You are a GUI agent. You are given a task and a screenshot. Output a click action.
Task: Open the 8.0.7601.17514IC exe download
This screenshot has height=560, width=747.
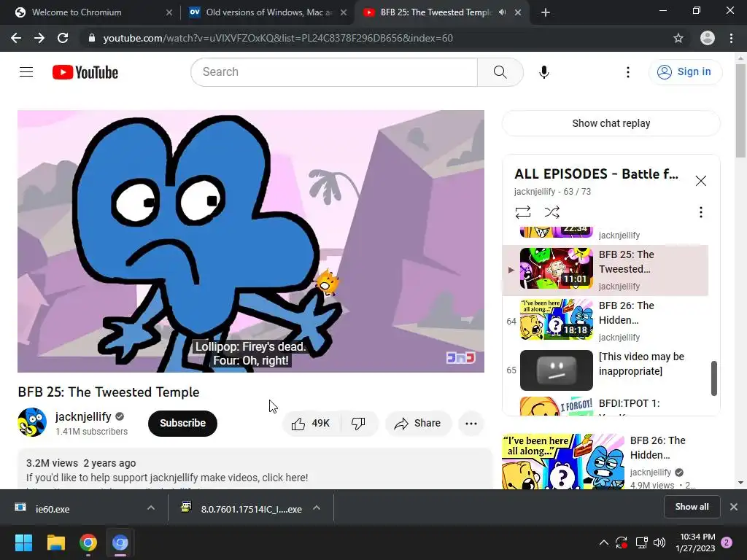[x=241, y=509]
